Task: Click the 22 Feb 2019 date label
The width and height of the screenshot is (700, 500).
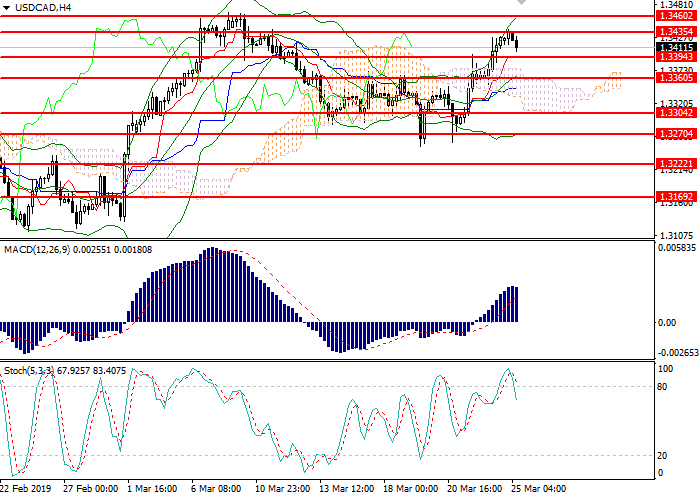Action: 27,490
